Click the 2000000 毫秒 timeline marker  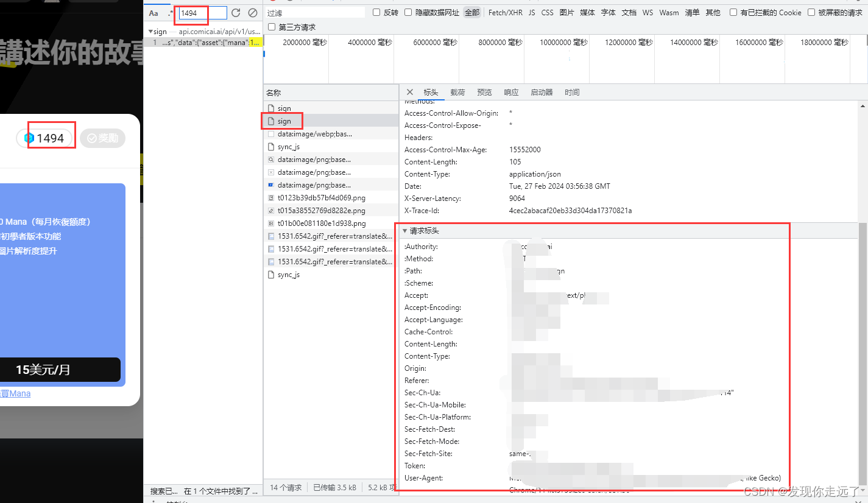(x=306, y=42)
